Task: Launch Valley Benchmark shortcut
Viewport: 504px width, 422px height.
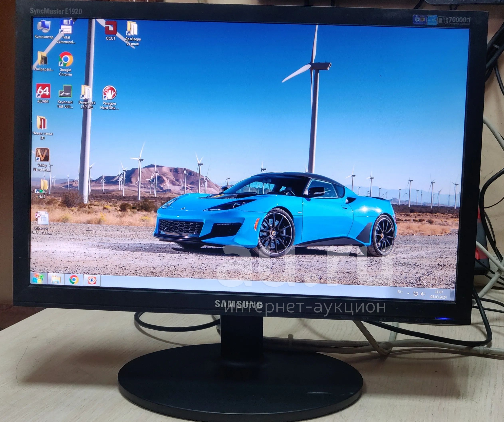Action: 42,159
